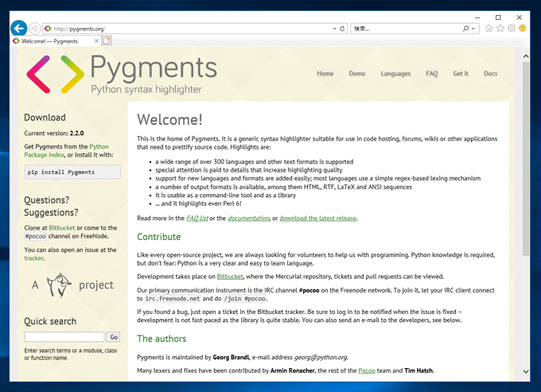Screen dimensions: 541x392
Task: Click The authors heading
Action: [162, 339]
